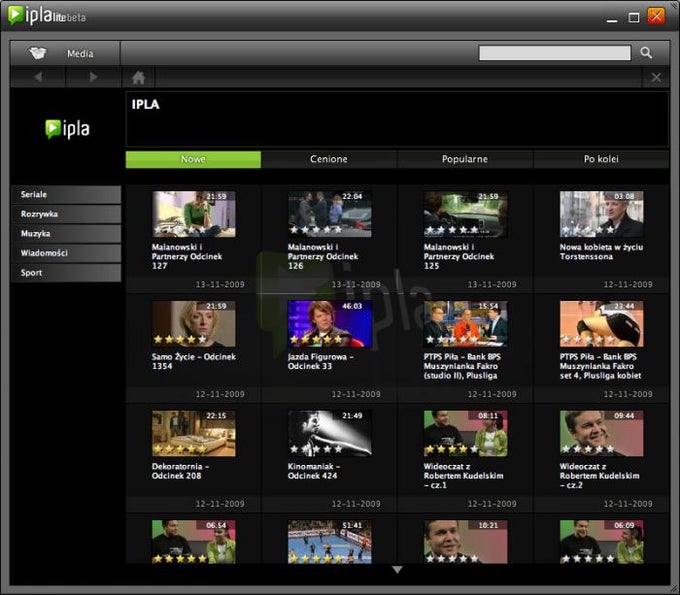Play Samo Życie Odcinek 1354 thumbnail
The height and width of the screenshot is (595, 680).
coord(193,324)
